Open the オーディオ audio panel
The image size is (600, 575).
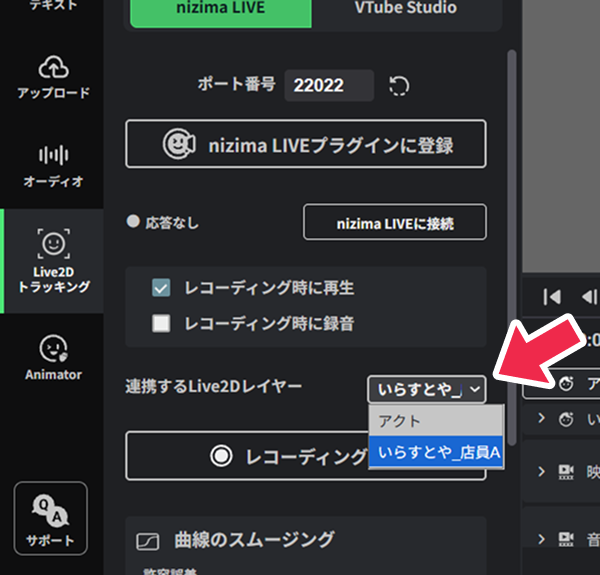pos(52,166)
